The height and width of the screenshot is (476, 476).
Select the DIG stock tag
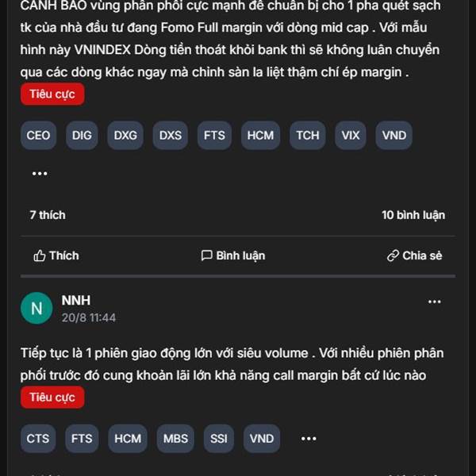tap(82, 136)
